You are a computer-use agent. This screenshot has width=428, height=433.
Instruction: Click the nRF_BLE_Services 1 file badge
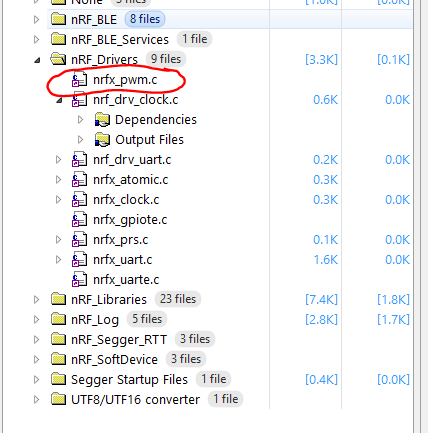(195, 39)
